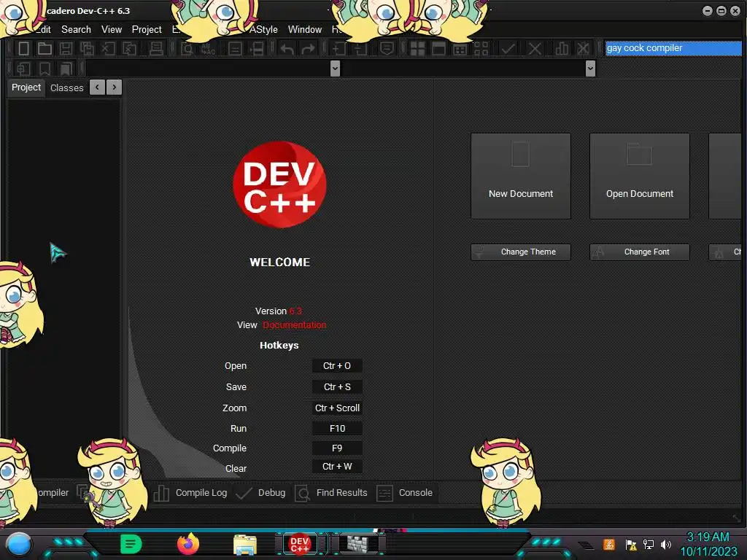747x560 pixels.
Task: Click the Stop Execution X toolbar icon
Action: 535,48
